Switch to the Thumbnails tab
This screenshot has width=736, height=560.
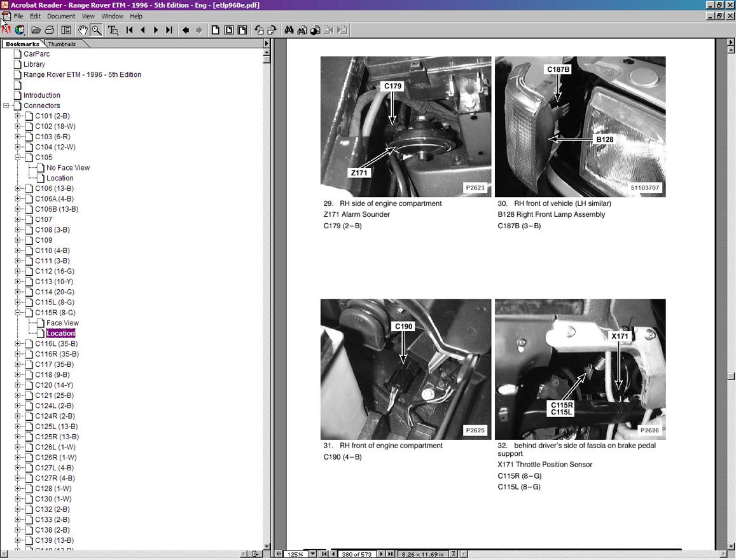coord(62,44)
